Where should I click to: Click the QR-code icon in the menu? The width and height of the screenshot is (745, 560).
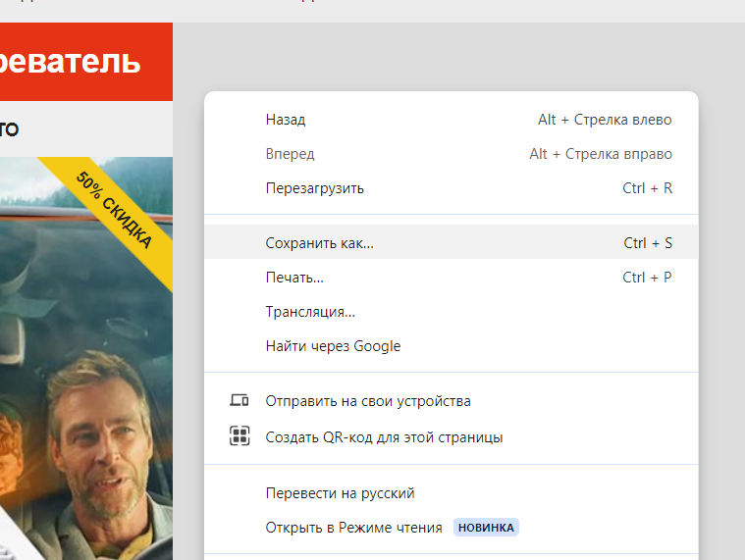point(239,435)
